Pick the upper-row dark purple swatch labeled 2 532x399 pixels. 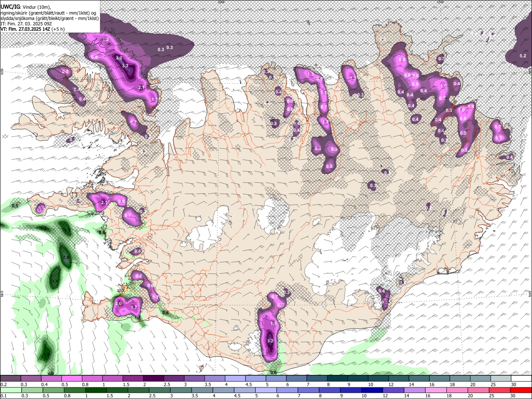(x=153, y=378)
